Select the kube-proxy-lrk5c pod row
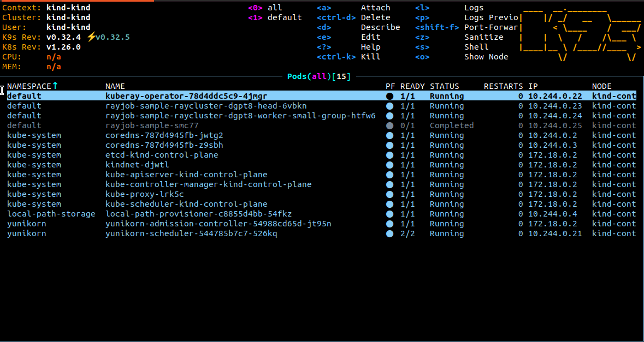This screenshot has height=342, width=644. coord(144,194)
